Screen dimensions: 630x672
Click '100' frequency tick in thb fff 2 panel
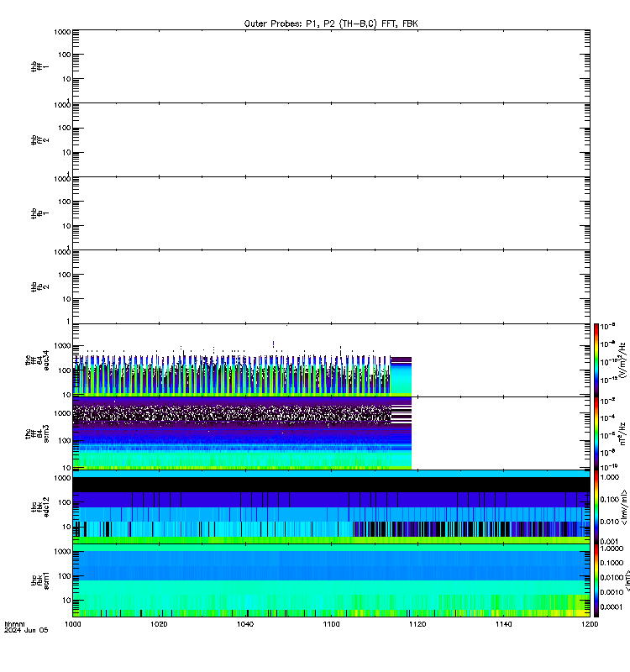65,128
